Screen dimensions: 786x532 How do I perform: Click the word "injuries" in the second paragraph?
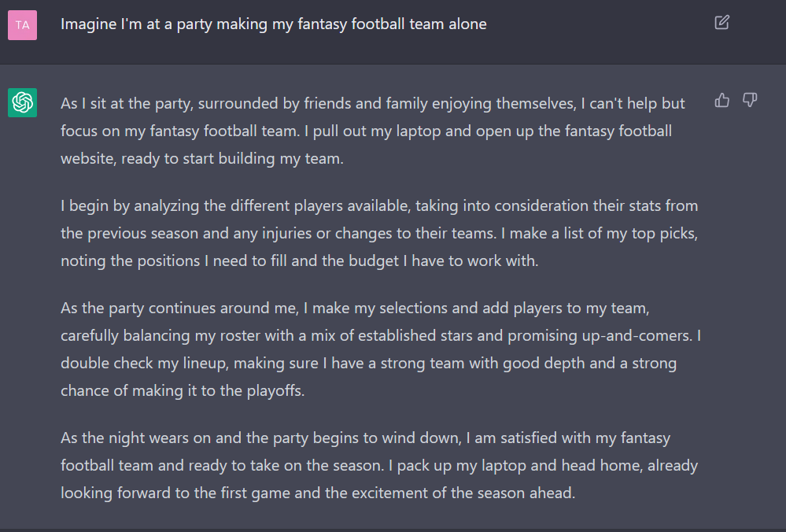(286, 233)
